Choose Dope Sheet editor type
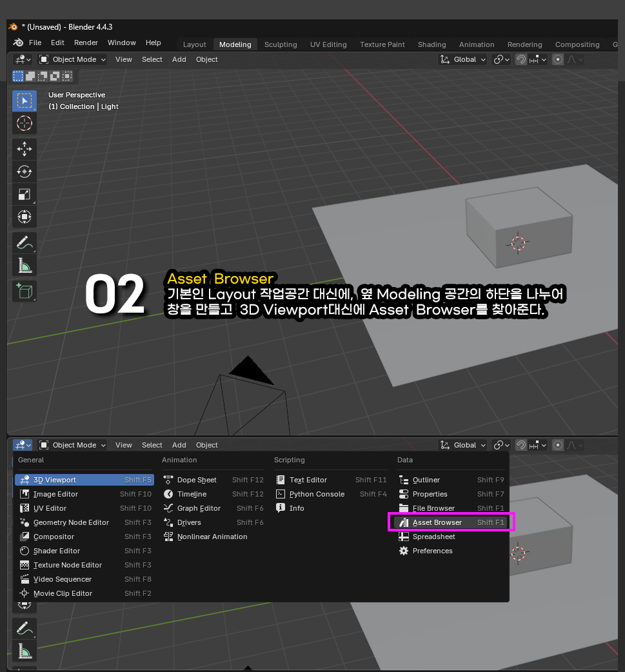This screenshot has height=672, width=625. point(213,480)
